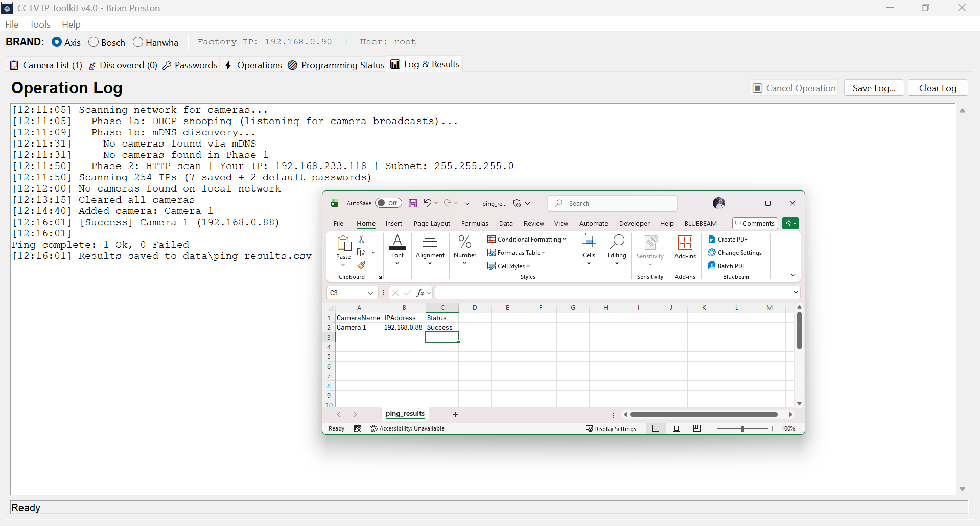Undo the last spreadsheet action
The width and height of the screenshot is (980, 526).
pyautogui.click(x=428, y=203)
